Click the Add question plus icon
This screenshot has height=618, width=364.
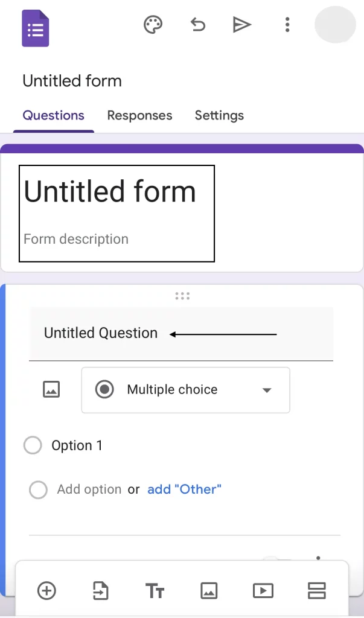[x=46, y=590]
